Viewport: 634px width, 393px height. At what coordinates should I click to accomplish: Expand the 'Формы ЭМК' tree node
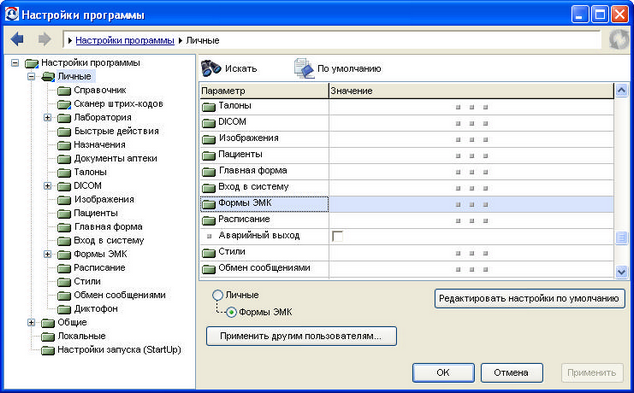click(47, 254)
